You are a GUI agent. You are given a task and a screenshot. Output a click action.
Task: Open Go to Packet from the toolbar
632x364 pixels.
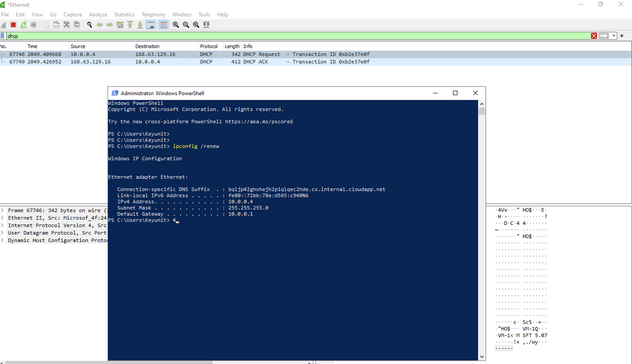click(120, 25)
